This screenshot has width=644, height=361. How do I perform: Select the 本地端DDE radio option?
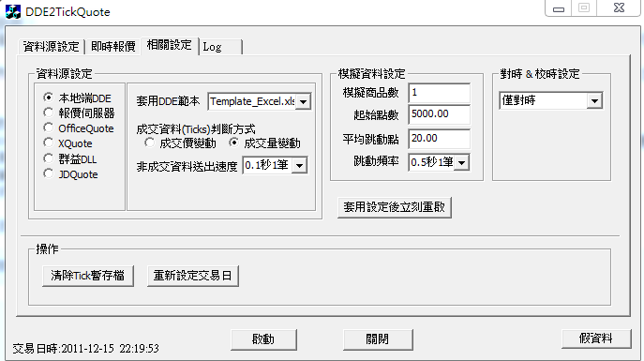click(77, 98)
